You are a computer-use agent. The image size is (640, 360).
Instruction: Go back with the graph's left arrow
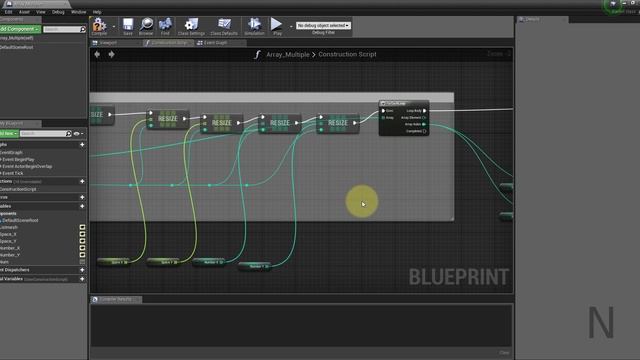coord(97,54)
